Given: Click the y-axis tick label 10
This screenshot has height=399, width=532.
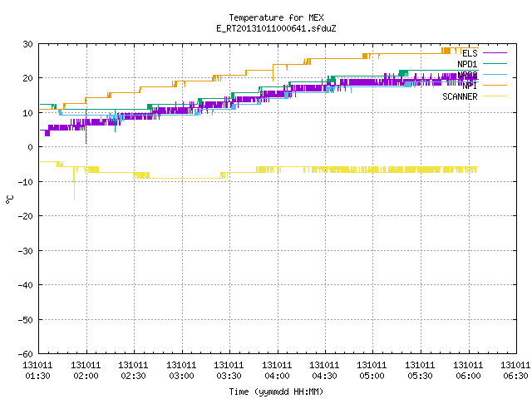Looking at the screenshot, I should (x=27, y=113).
